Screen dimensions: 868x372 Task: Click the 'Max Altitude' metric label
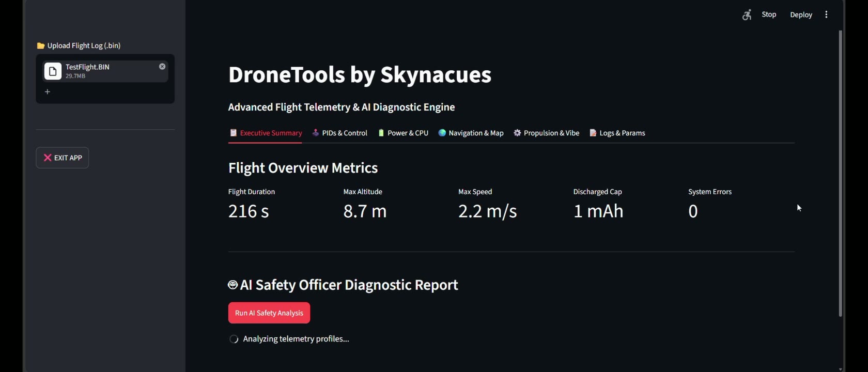[x=363, y=192]
